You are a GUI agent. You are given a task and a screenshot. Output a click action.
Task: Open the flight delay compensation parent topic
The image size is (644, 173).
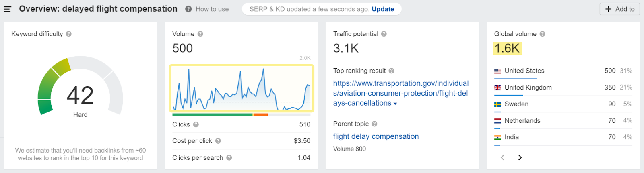click(x=376, y=136)
